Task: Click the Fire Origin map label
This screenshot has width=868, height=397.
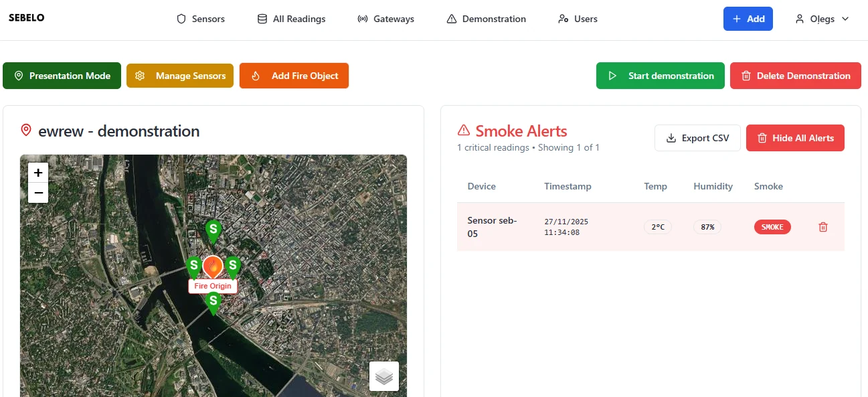Action: [x=213, y=286]
